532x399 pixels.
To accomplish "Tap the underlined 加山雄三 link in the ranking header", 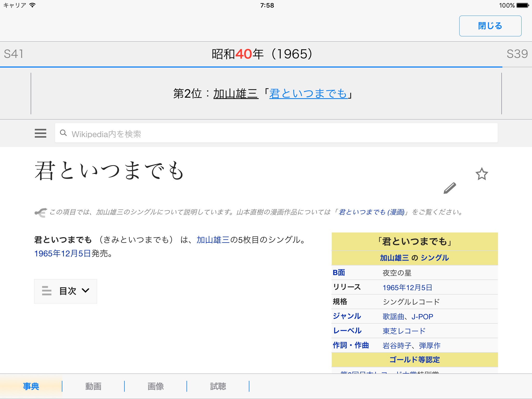I will coord(236,94).
